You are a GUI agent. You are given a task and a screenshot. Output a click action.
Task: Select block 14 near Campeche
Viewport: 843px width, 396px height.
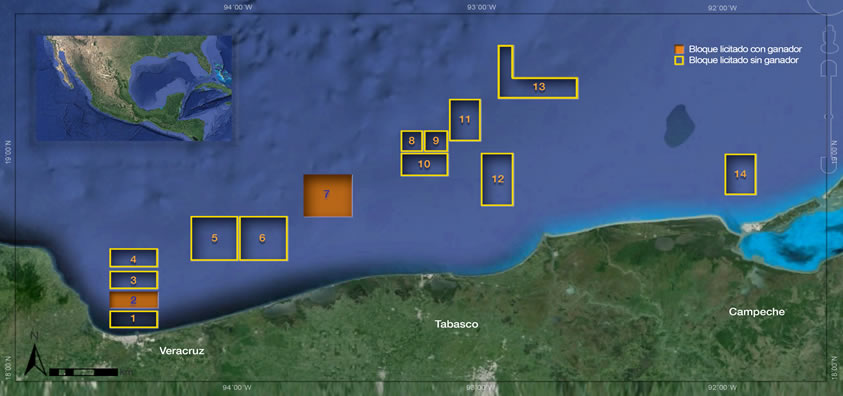pos(740,174)
